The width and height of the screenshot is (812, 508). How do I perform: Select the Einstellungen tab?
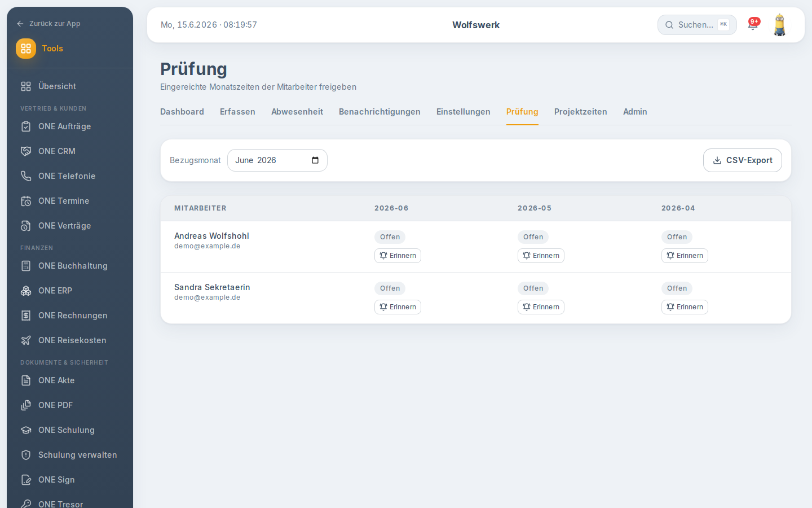click(x=464, y=112)
